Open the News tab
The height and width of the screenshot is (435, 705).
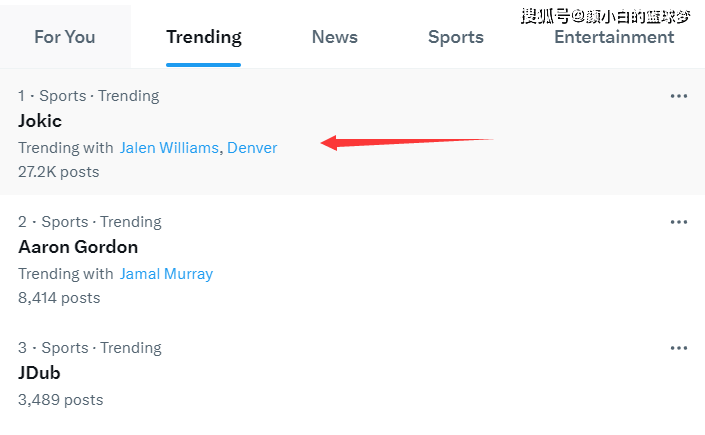click(335, 37)
